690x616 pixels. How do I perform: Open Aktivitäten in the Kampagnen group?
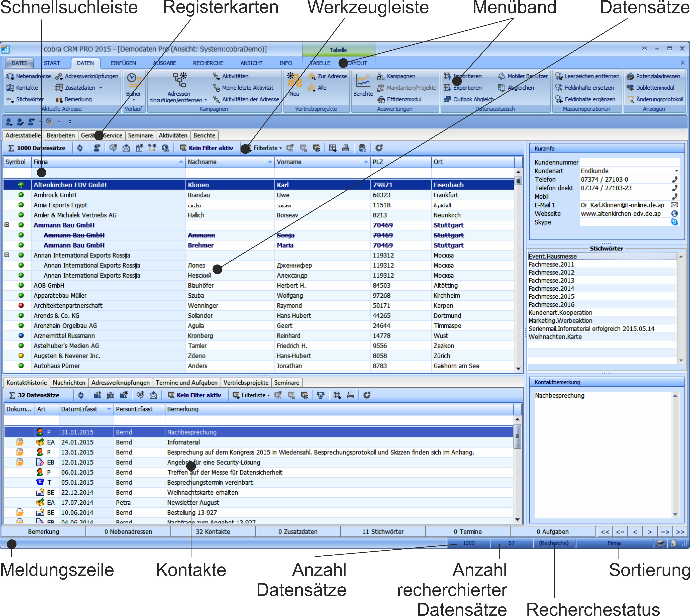pos(230,76)
